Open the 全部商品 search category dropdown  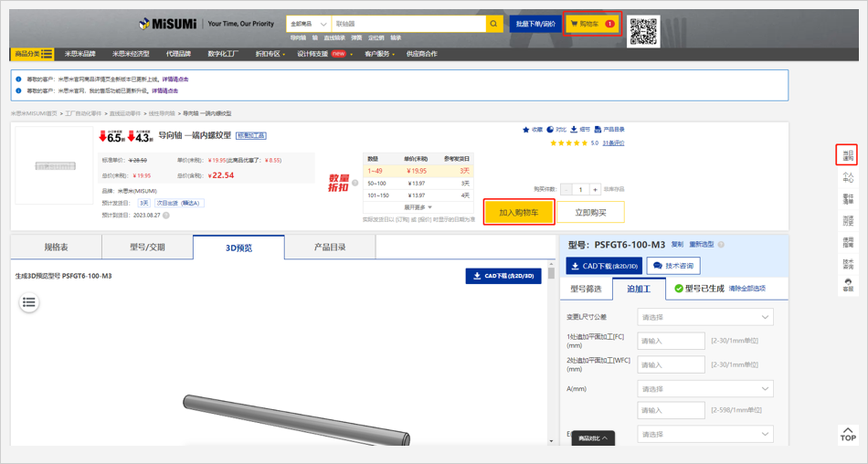[308, 24]
